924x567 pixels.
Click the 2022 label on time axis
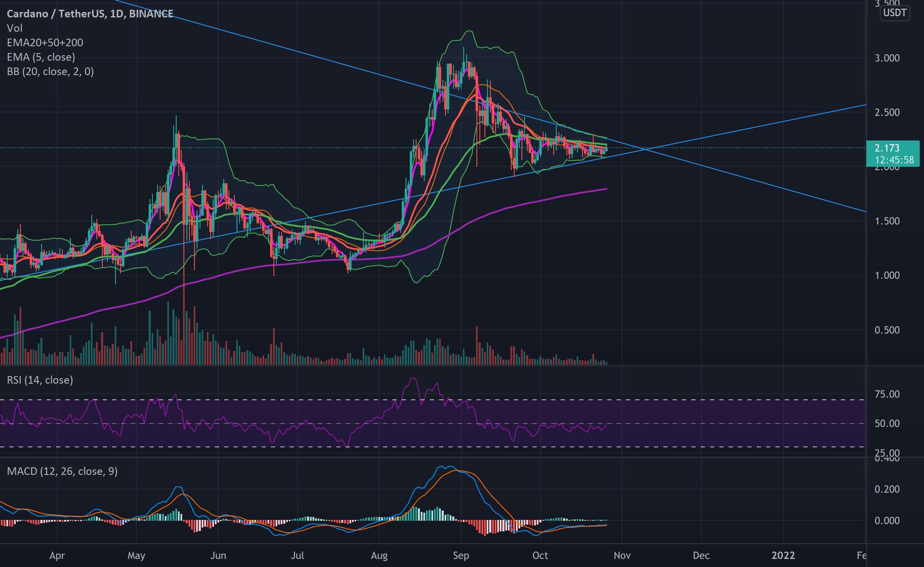pos(783,556)
